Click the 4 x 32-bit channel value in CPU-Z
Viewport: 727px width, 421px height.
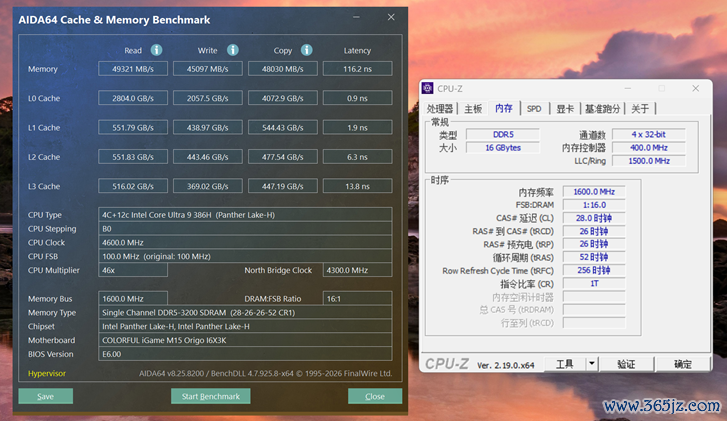[x=649, y=134]
